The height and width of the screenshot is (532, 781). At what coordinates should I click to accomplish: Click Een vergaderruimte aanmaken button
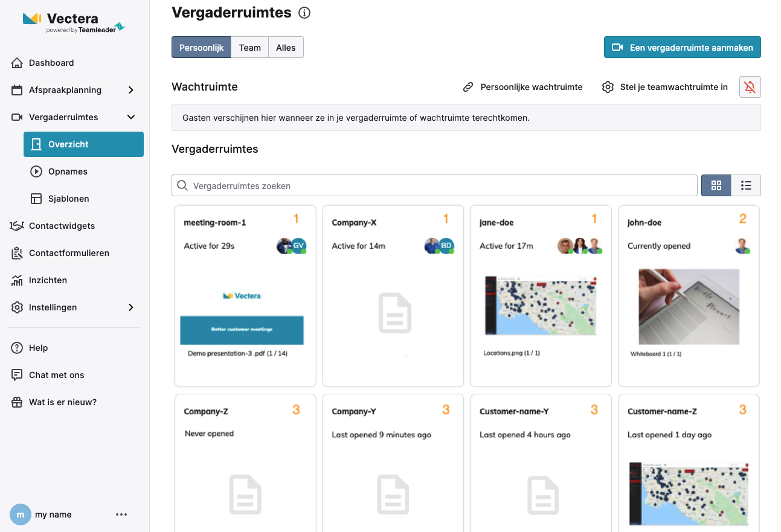pyautogui.click(x=682, y=48)
